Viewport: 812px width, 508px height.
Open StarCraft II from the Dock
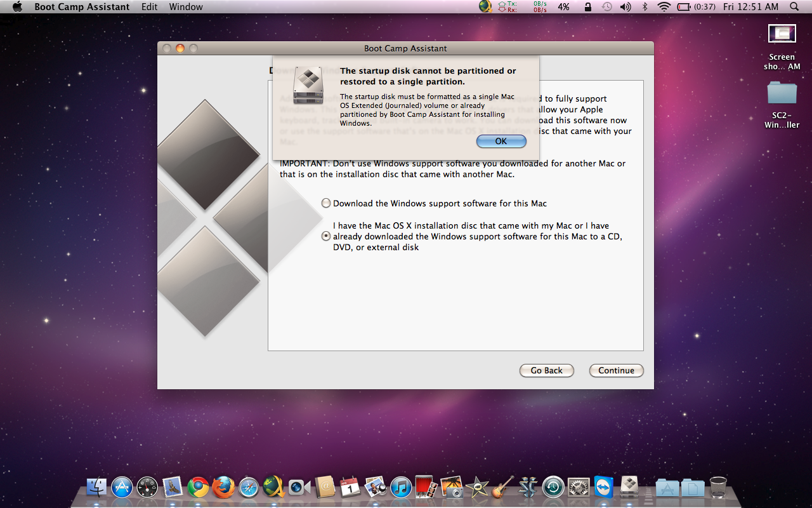click(x=528, y=487)
